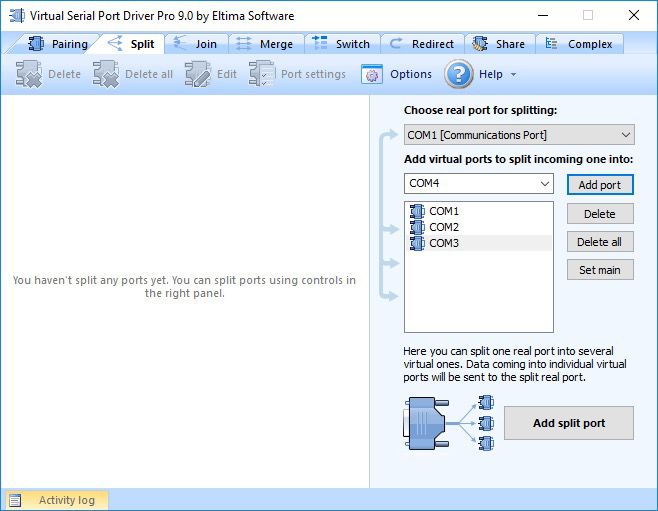
Task: Click the Options label in toolbar
Action: click(411, 74)
